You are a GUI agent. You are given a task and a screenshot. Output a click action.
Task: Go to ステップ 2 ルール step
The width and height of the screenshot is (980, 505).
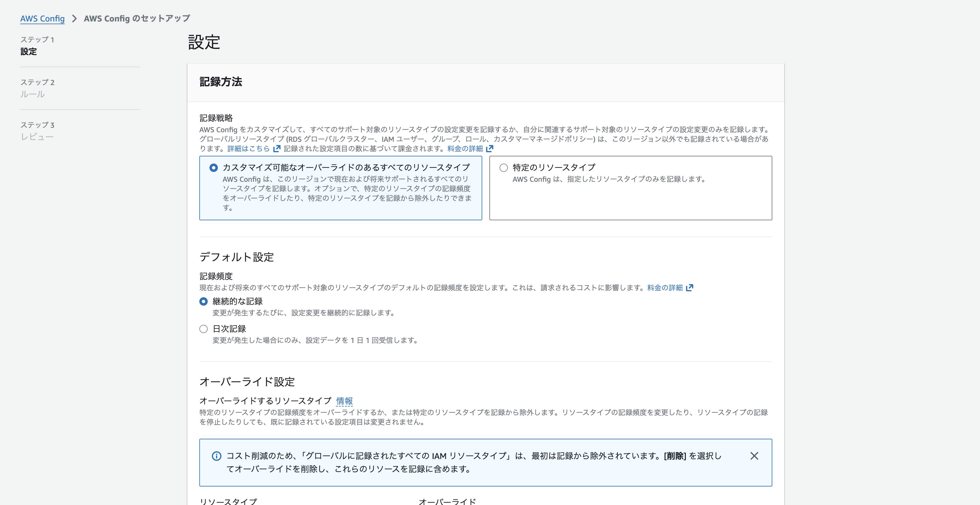pos(33,94)
